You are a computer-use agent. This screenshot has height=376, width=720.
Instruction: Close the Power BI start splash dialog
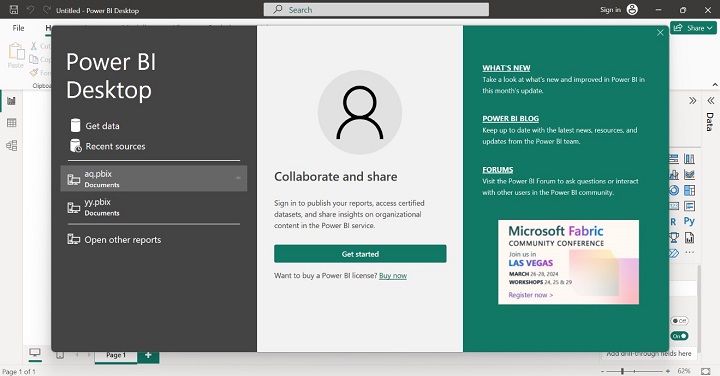click(660, 33)
